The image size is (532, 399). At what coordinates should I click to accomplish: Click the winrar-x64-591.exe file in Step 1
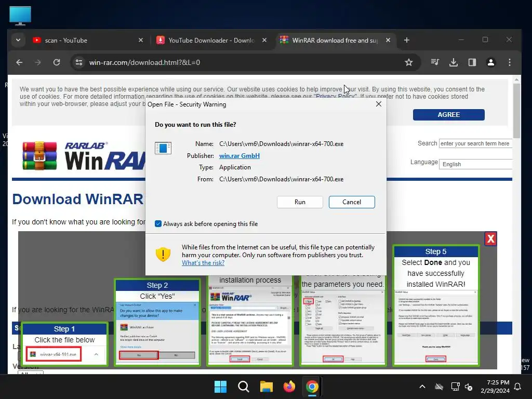[x=54, y=354]
